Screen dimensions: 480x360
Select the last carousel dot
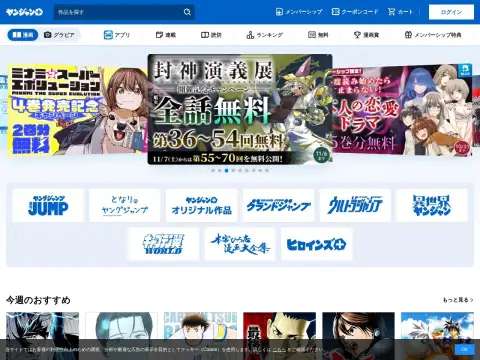click(x=267, y=170)
